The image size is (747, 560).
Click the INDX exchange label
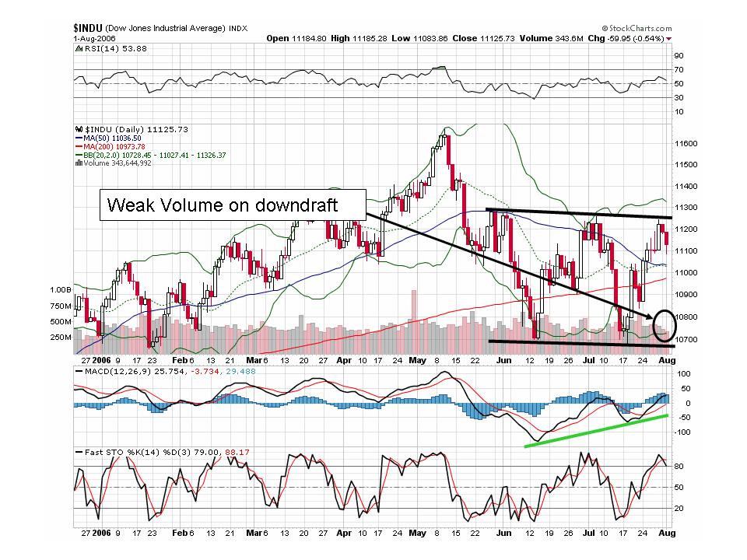[238, 29]
